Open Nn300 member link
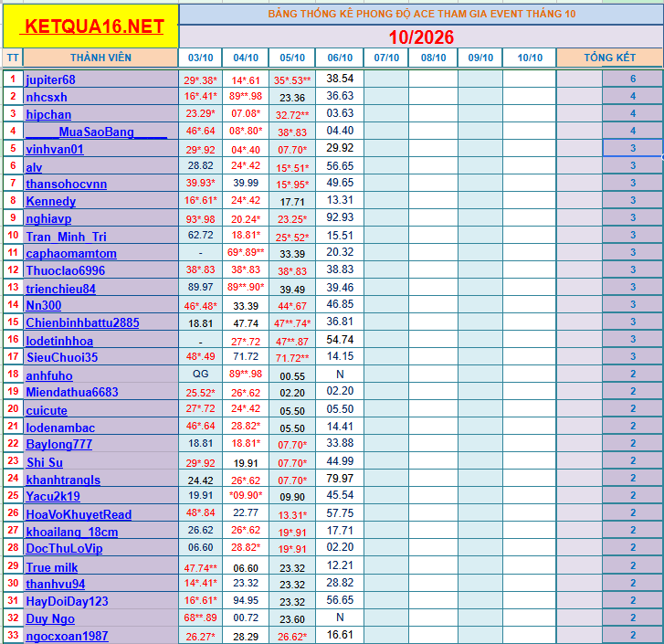The width and height of the screenshot is (664, 644). pos(44,305)
